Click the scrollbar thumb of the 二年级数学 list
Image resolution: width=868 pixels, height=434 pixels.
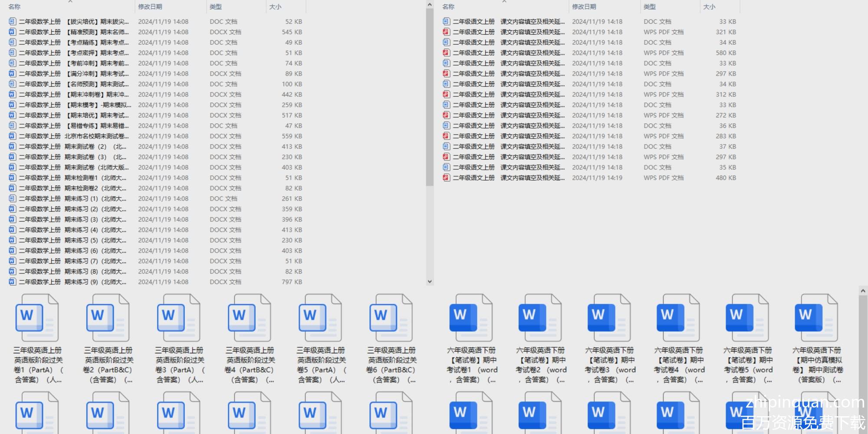[x=430, y=97]
